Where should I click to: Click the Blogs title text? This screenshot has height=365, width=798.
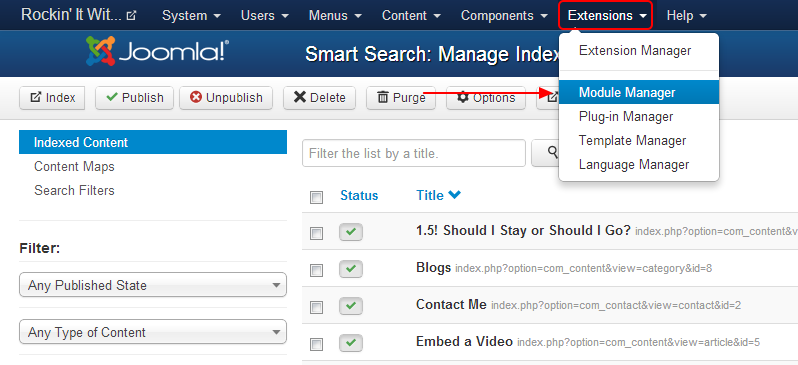(x=434, y=267)
